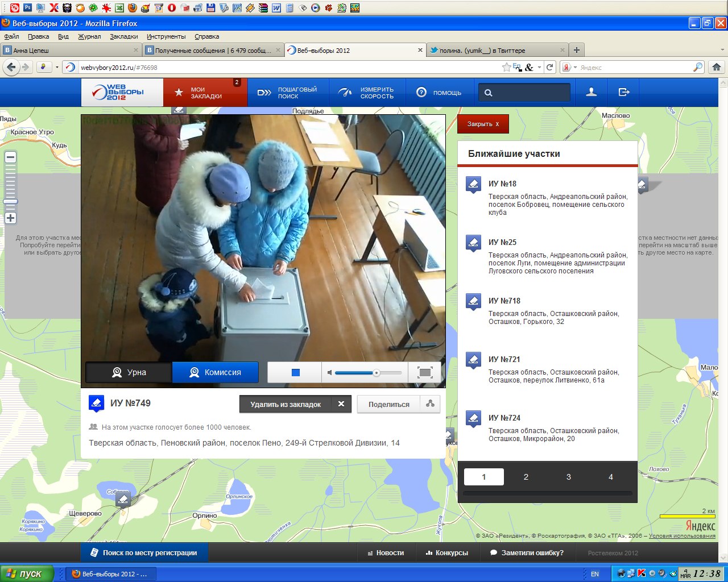Switch camera to Комиссия view

pyautogui.click(x=215, y=372)
